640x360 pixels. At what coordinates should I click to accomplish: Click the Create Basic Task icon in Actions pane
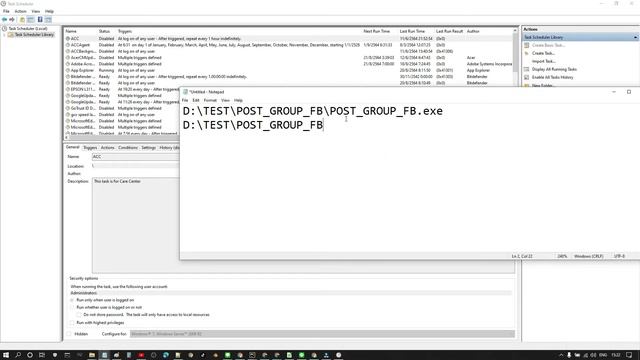[527, 45]
